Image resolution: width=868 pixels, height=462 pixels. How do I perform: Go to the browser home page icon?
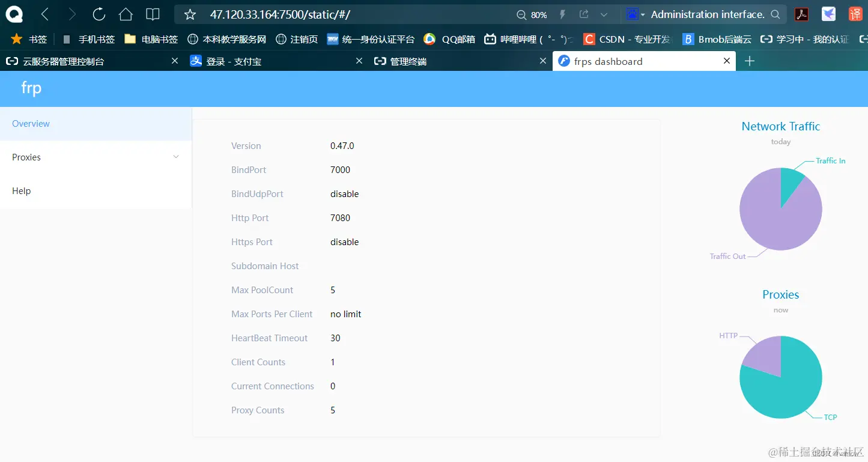[126, 14]
